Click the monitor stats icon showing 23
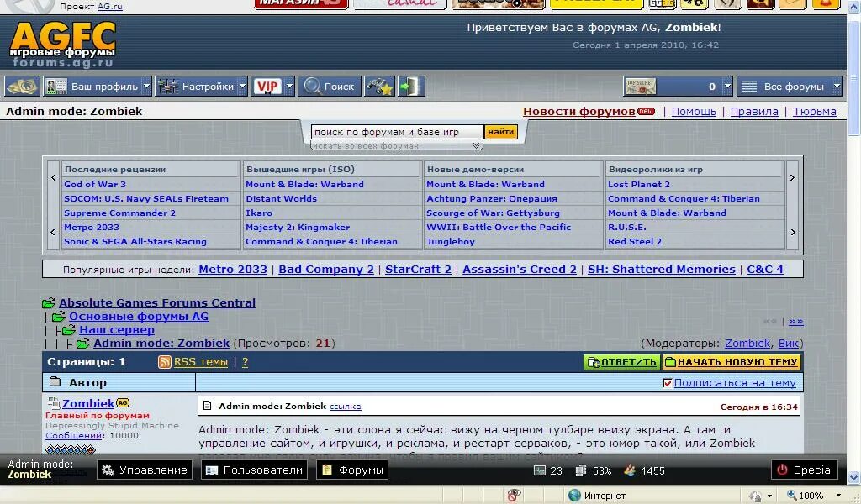 (539, 470)
